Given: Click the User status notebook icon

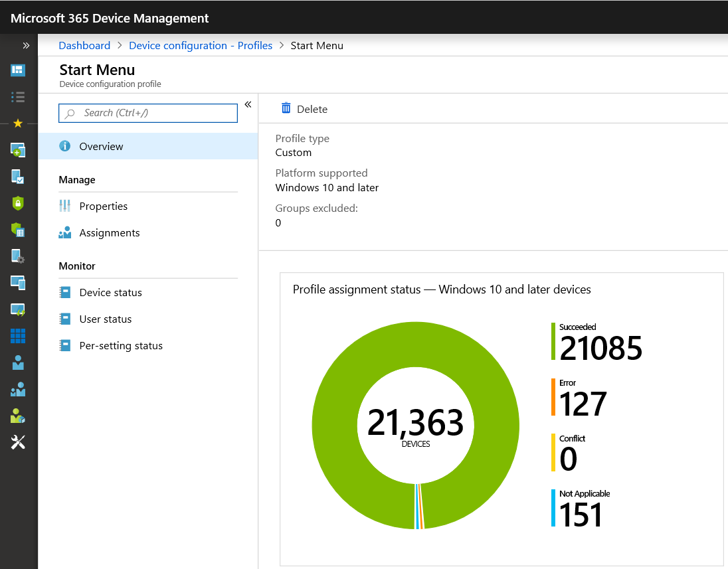Looking at the screenshot, I should (65, 319).
